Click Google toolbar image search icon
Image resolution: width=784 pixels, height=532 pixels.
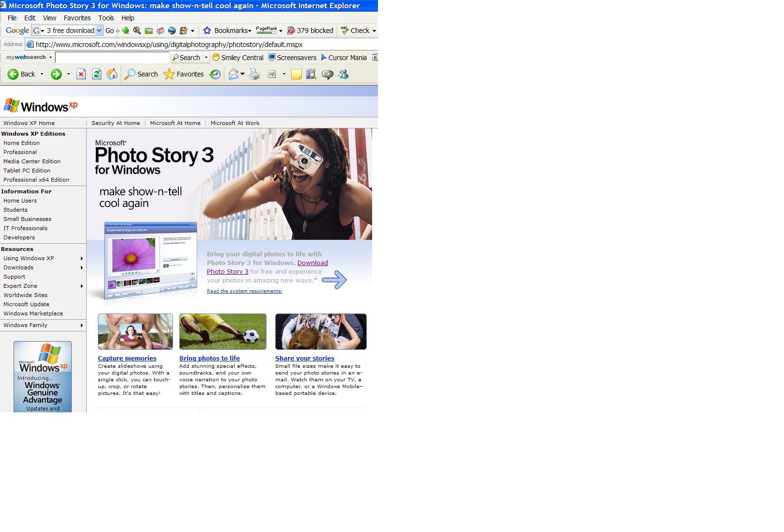click(x=149, y=31)
